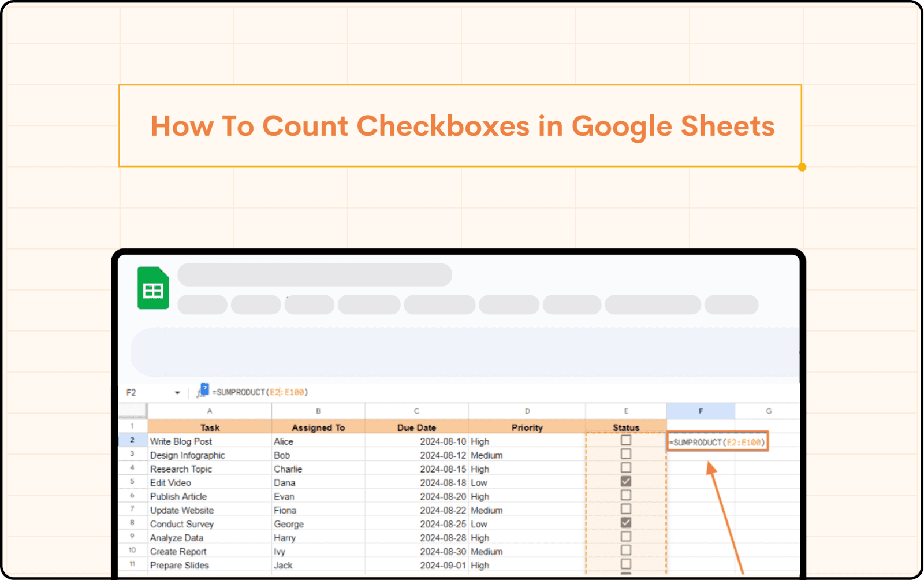The height and width of the screenshot is (580, 924).
Task: Click the Alice cell
Action: (x=318, y=441)
